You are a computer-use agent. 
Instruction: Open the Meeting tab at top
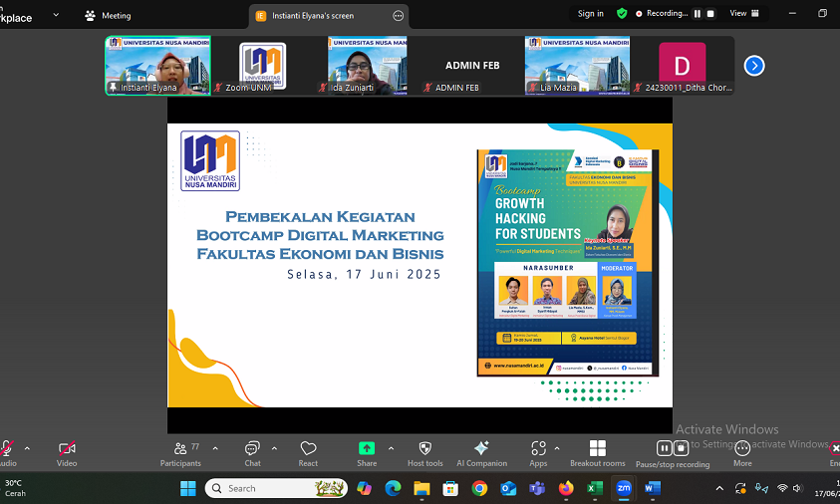(x=108, y=16)
